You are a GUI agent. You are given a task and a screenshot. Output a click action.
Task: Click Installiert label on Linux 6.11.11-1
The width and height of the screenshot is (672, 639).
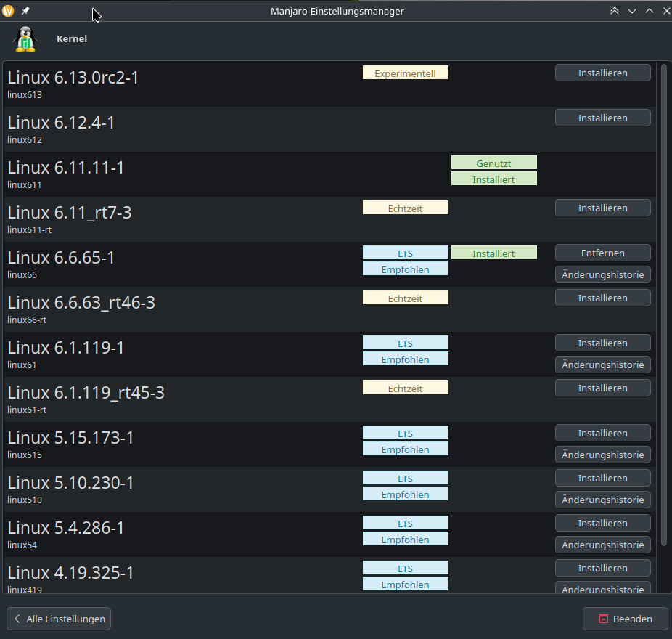tap(493, 179)
